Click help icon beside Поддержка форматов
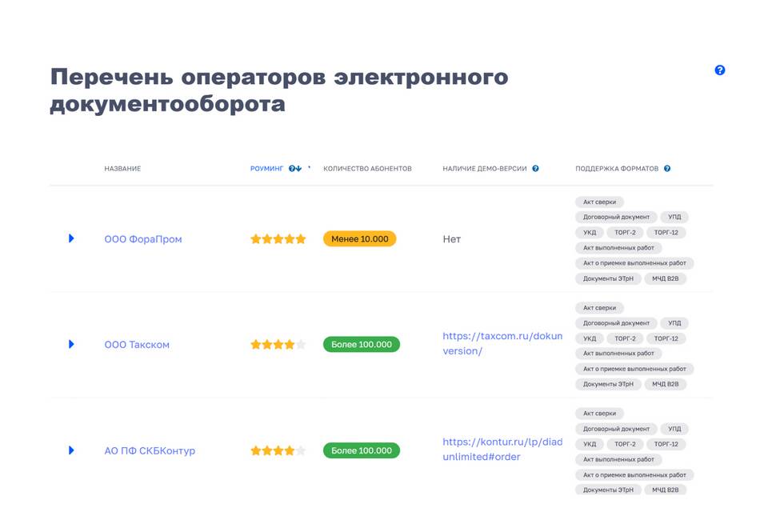 point(667,169)
